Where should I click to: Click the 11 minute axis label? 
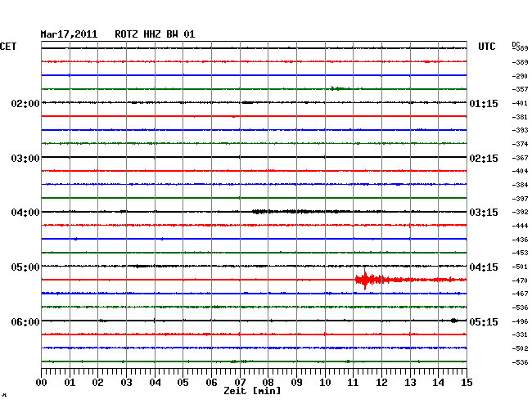coord(354,383)
